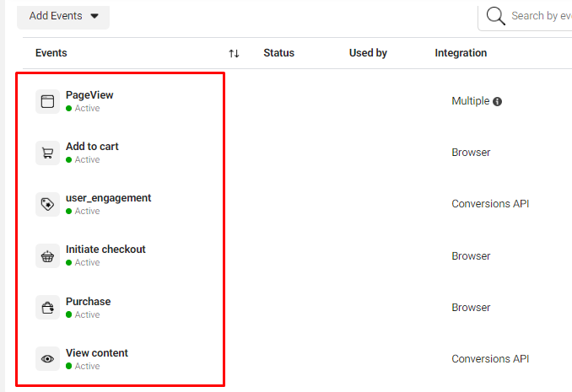Click the Used by column header
572x392 pixels.
pyautogui.click(x=368, y=53)
